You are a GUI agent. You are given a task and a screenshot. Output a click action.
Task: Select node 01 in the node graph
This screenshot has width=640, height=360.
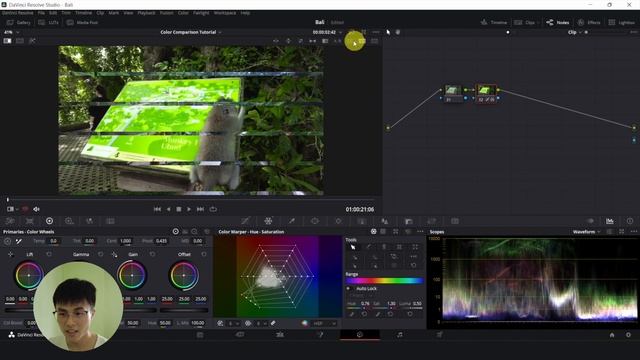click(x=452, y=93)
